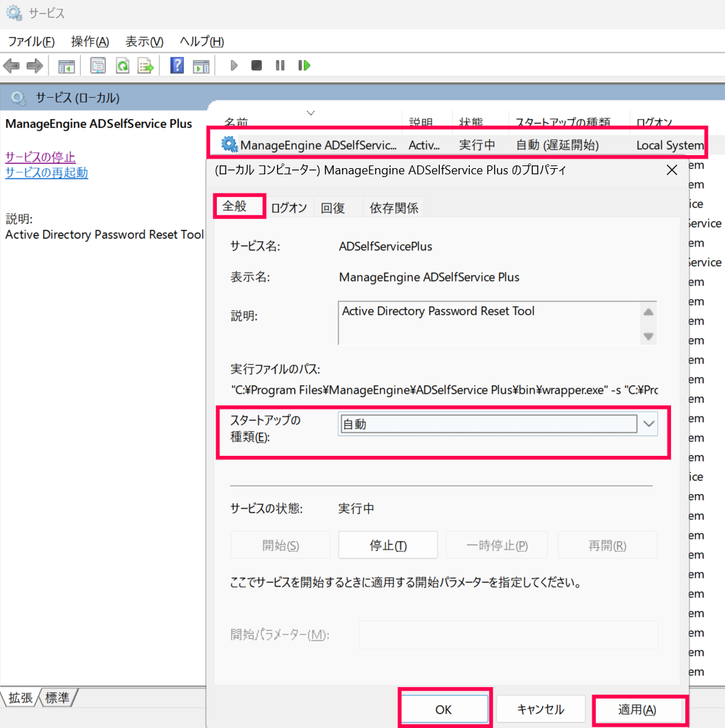Click the Stop Service square icon
The height and width of the screenshot is (728, 725).
click(x=256, y=66)
